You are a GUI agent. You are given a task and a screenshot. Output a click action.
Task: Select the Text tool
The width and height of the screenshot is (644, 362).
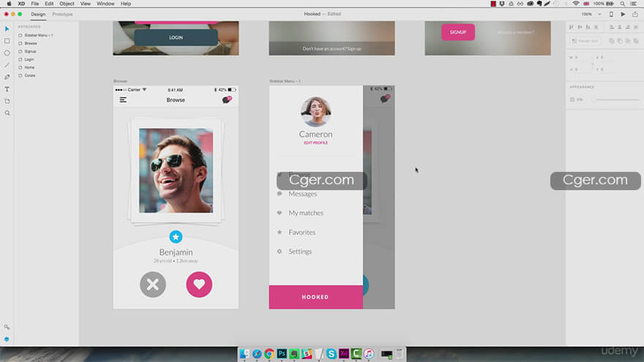(7, 89)
